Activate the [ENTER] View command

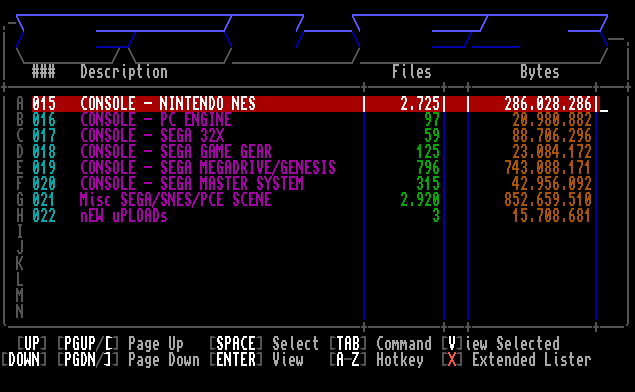256,360
